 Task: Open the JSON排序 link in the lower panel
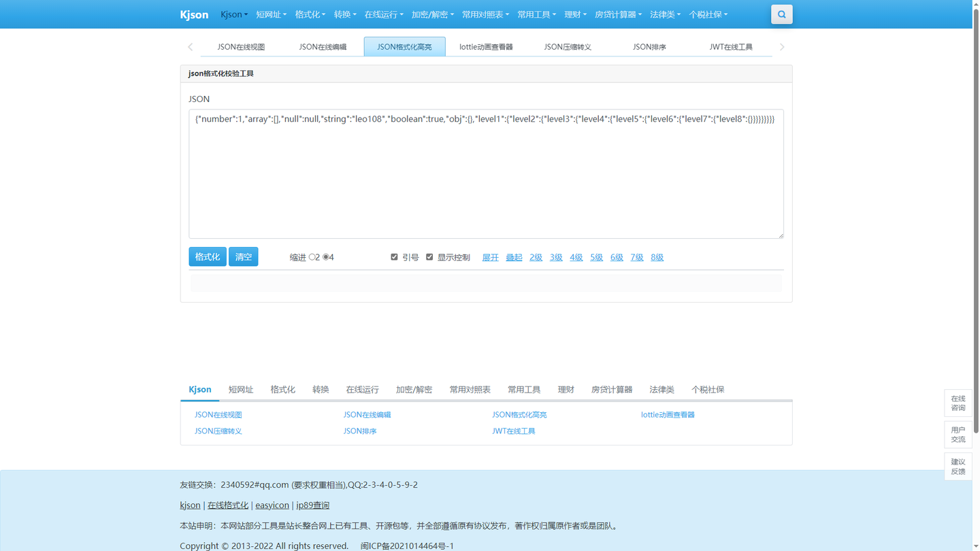point(360,431)
